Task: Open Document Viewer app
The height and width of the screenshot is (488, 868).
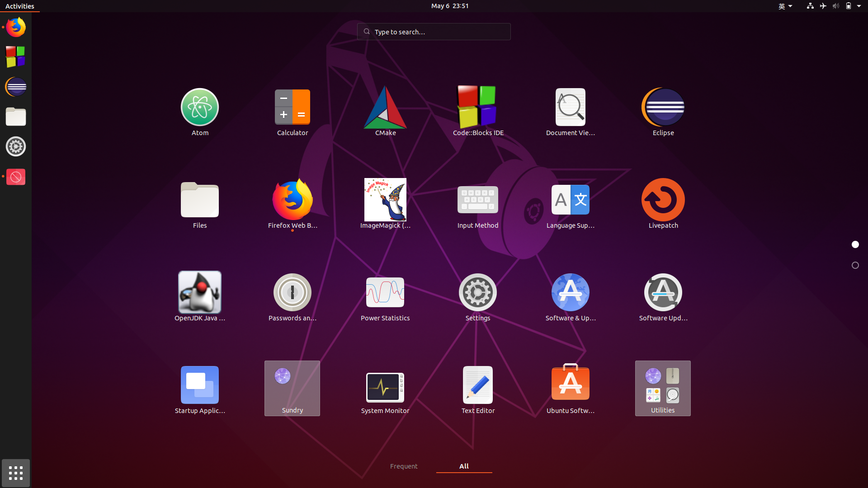Action: 571,112
